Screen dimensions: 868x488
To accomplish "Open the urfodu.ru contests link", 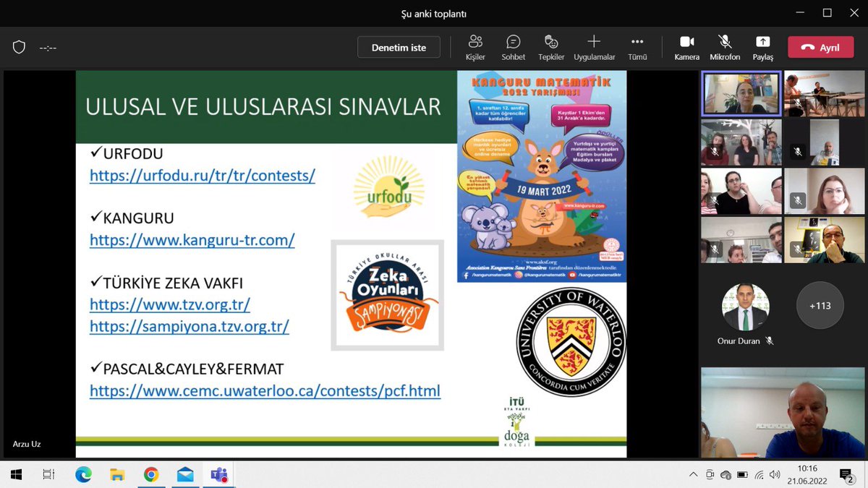I will (x=203, y=175).
